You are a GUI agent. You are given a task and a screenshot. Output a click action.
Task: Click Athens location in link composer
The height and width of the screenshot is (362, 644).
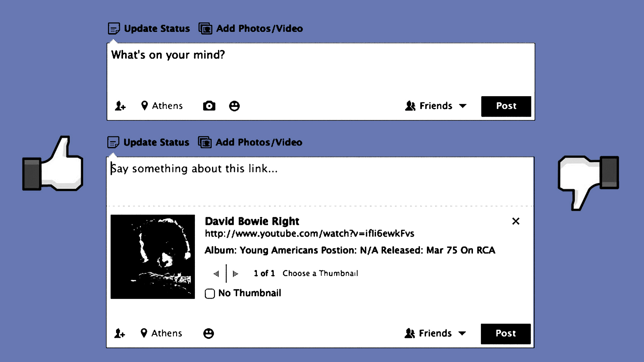coord(161,334)
